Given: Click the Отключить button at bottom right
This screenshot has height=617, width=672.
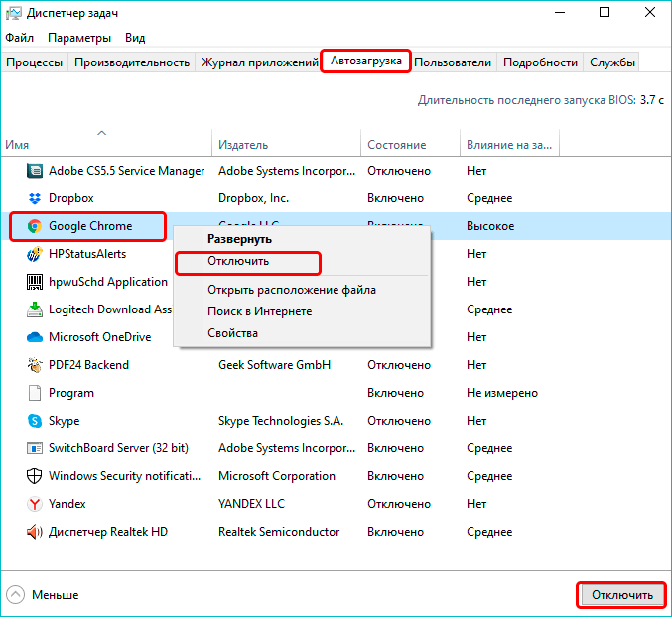Looking at the screenshot, I should 621,595.
